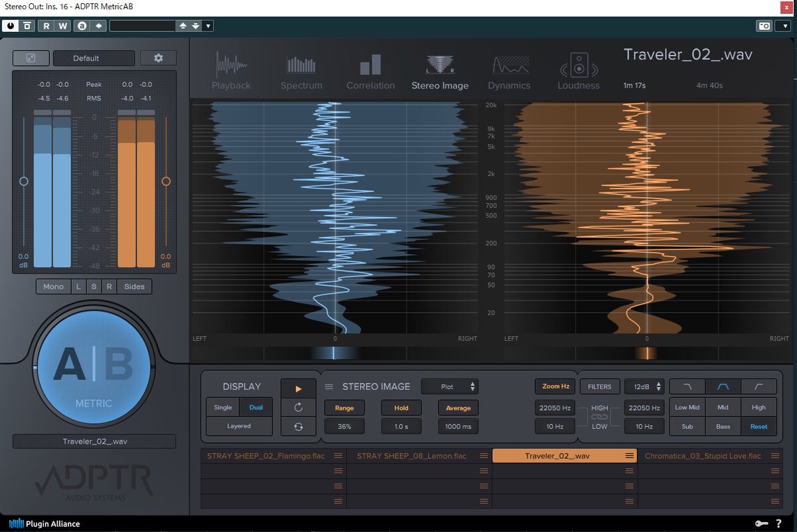Open the Plot mode dropdown
Screen dimensions: 797x532
450,387
